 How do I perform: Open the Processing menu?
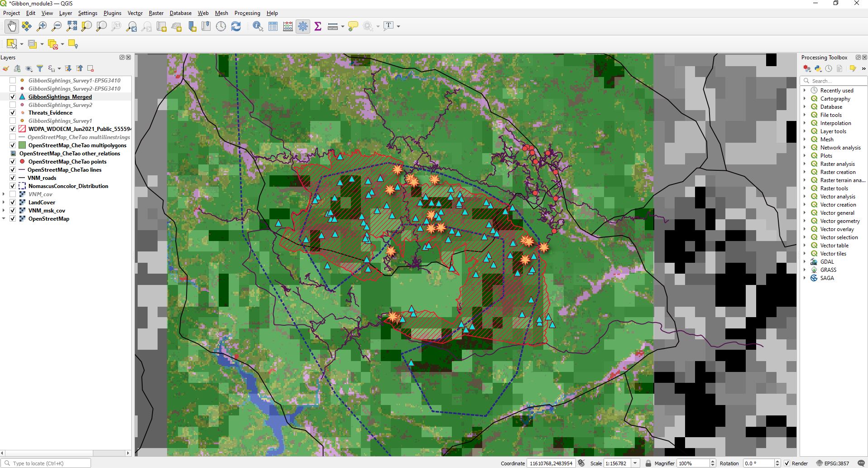(247, 13)
